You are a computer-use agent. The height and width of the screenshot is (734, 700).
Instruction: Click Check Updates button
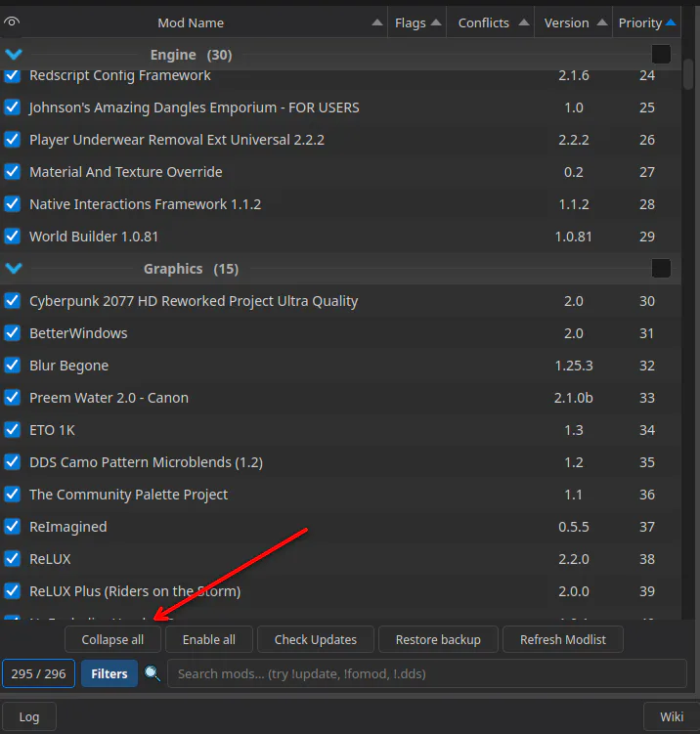[316, 639]
